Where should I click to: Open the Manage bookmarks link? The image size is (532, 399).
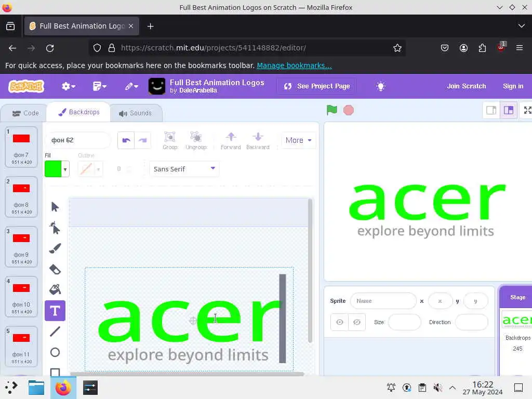tap(294, 65)
